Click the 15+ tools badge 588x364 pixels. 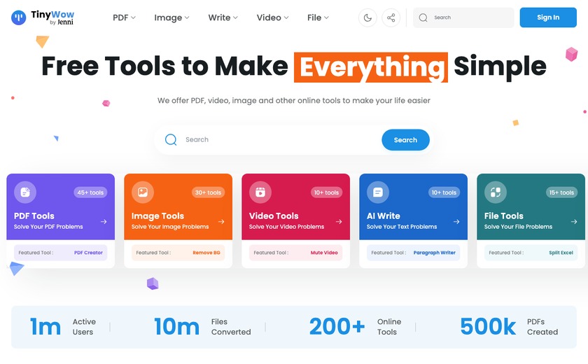[561, 192]
